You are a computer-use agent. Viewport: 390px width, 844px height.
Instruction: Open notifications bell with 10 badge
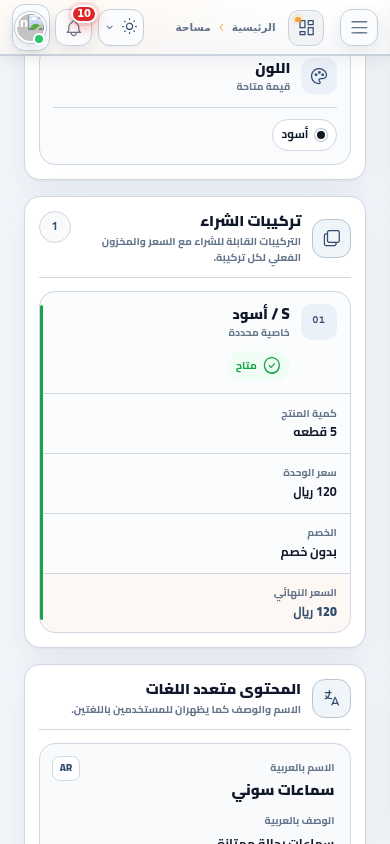point(74,27)
